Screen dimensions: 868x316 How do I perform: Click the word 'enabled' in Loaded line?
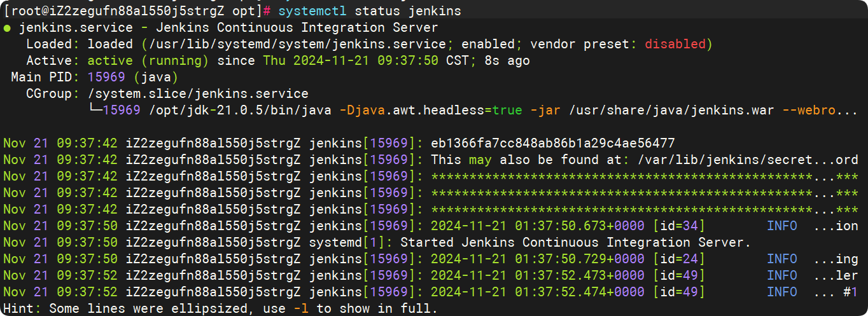tap(488, 45)
